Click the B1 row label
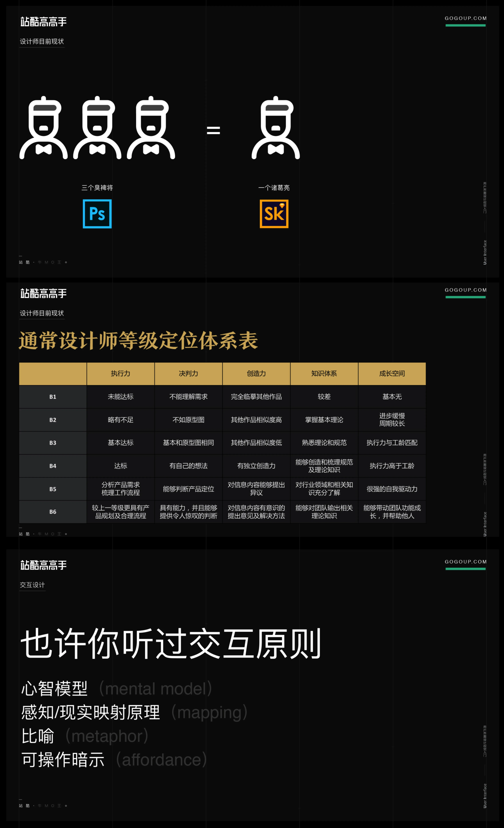Viewport: 504px width, 828px height. pos(53,397)
